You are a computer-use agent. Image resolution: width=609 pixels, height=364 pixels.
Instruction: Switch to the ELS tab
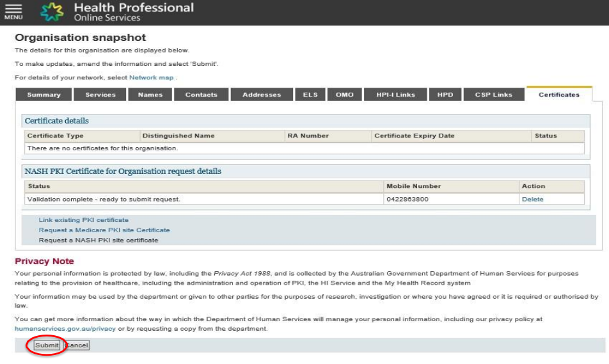(x=310, y=95)
